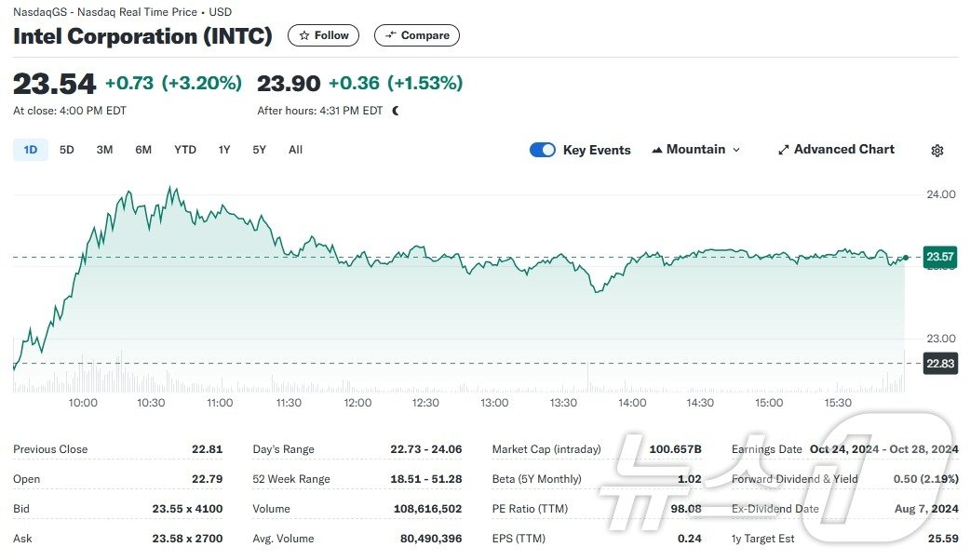Viewport: 970px width, 560px height.
Task: Click the mountain chart type icon
Action: point(657,150)
